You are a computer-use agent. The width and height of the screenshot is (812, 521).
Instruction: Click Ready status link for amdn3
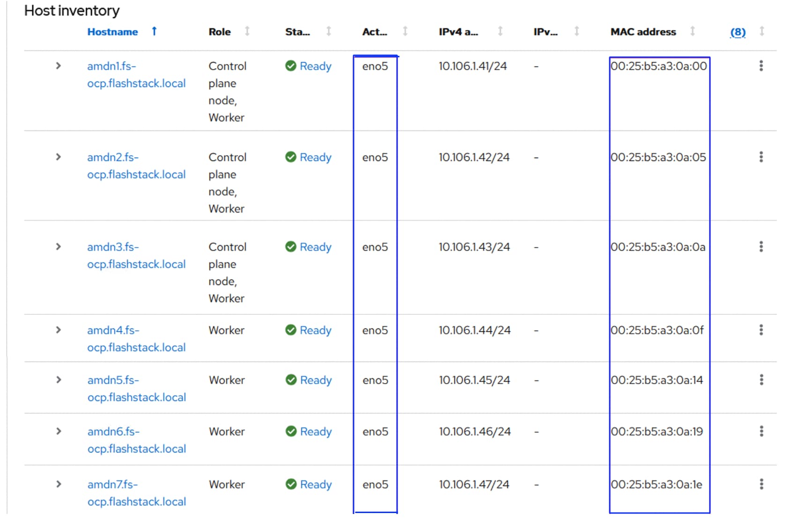tap(315, 247)
